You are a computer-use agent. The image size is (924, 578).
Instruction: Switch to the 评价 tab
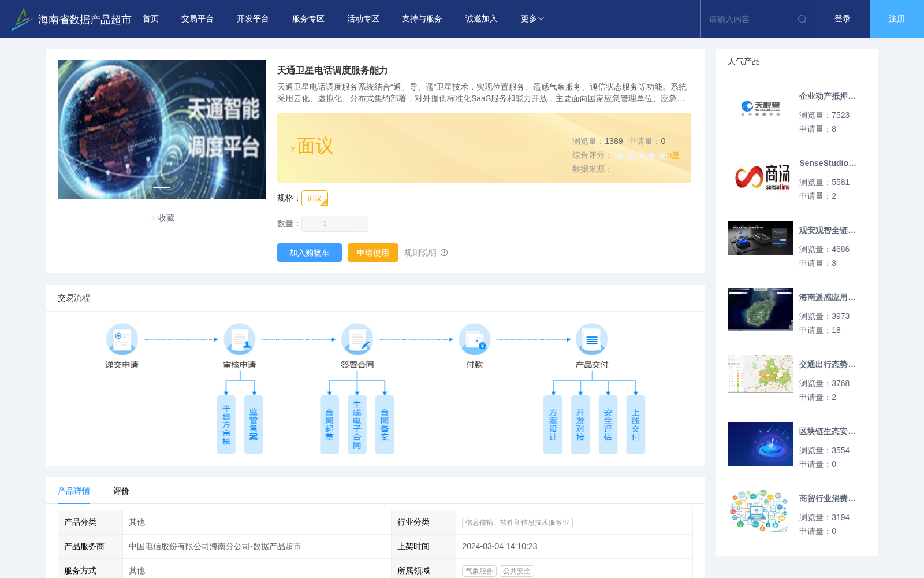coord(121,491)
